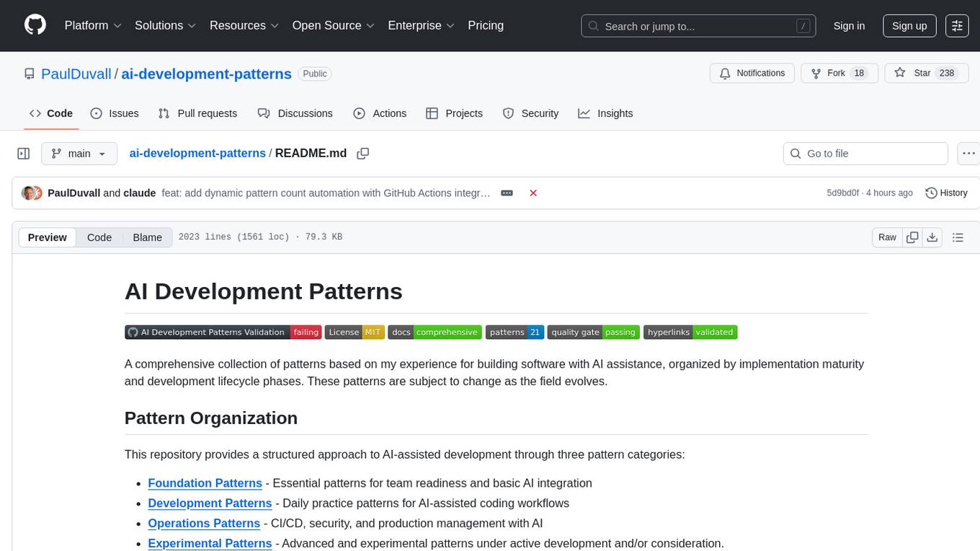Expand commit message details ellipsis
This screenshot has width=980, height=551.
(x=507, y=193)
